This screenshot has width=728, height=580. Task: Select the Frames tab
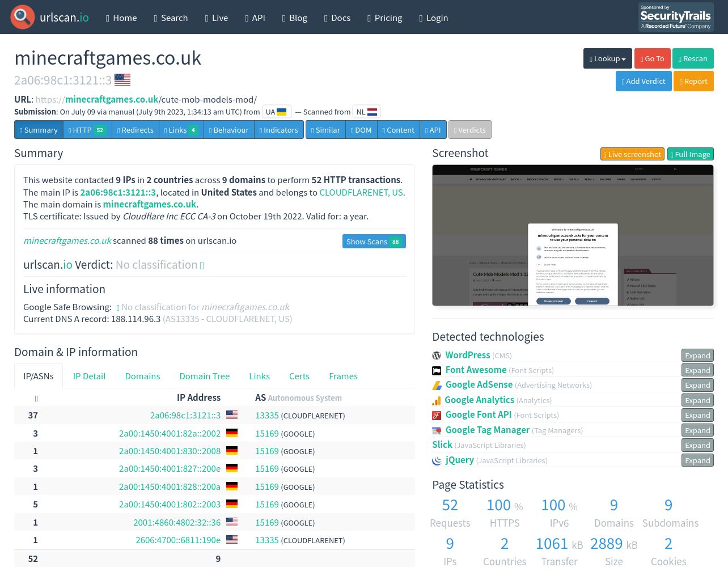(343, 376)
